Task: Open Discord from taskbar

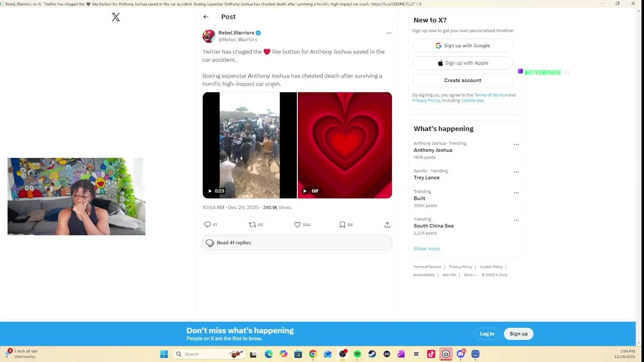Action: [x=461, y=354]
